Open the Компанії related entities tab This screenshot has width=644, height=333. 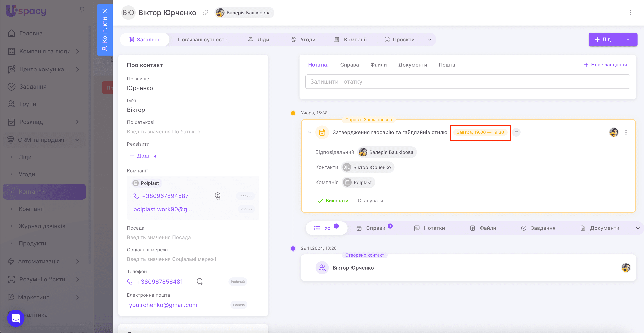click(350, 40)
